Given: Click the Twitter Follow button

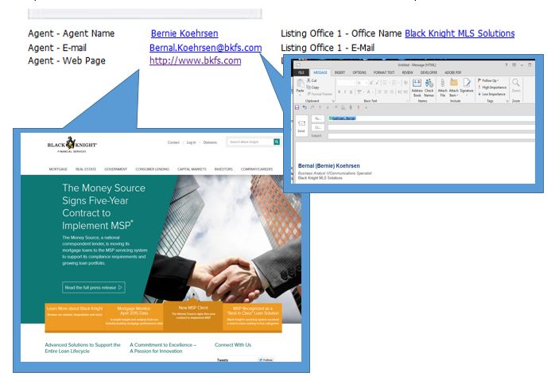Looking at the screenshot, I should 266,359.
